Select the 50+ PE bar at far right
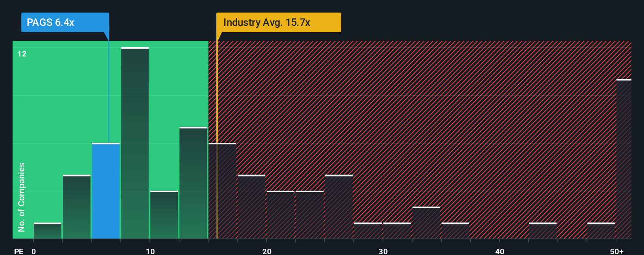Image resolution: width=644 pixels, height=255 pixels. (x=624, y=159)
